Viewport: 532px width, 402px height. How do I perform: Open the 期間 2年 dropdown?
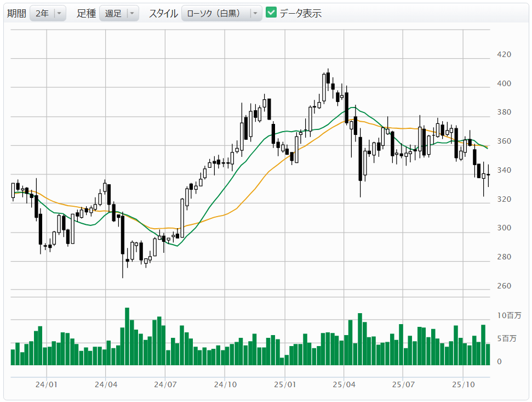pos(48,14)
